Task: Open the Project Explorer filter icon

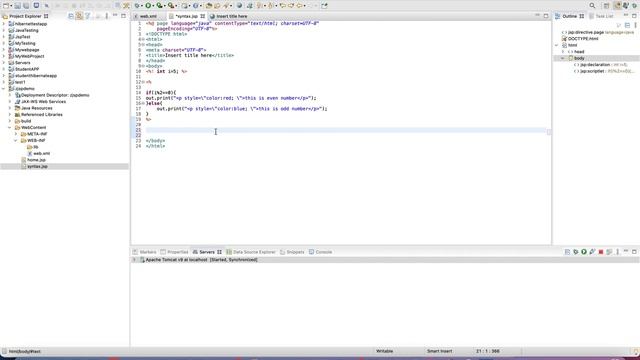Action: point(88,16)
